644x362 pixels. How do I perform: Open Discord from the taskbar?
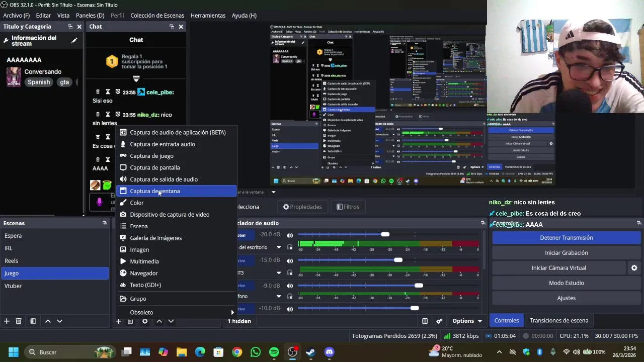(x=329, y=352)
